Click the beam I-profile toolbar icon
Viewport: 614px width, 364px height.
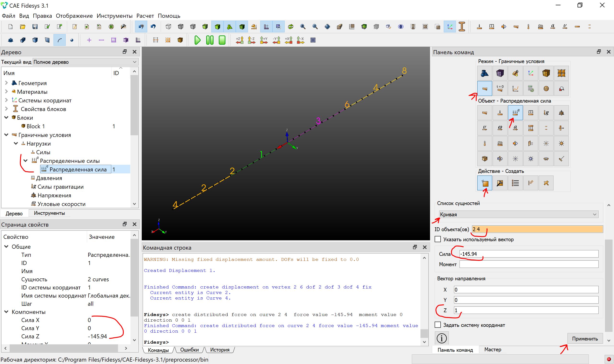(x=462, y=26)
